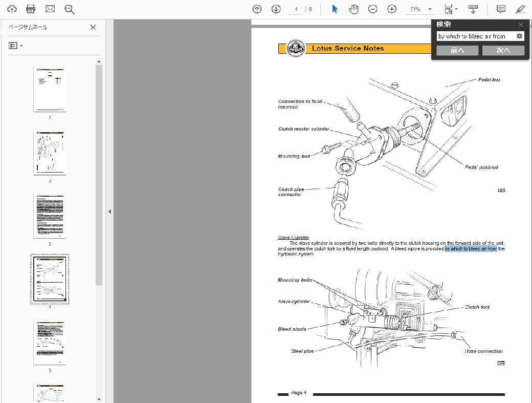
Task: Click the 'Slave Cylinder' section heading
Action: coord(294,237)
